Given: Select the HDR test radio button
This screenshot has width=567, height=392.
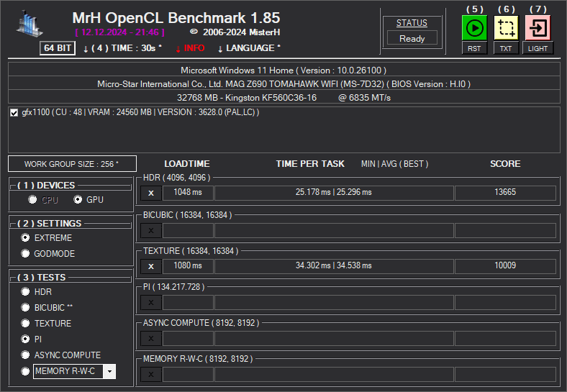Looking at the screenshot, I should 25,291.
